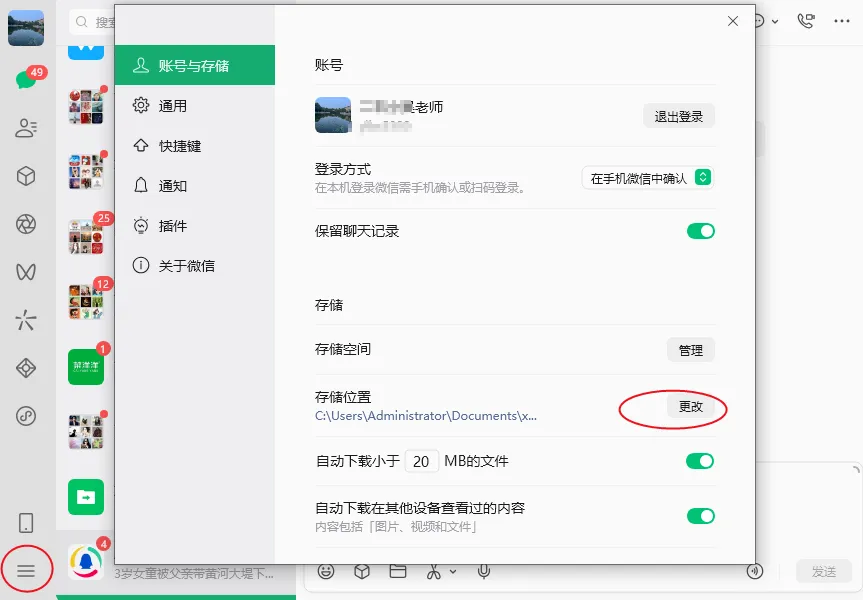Click the search box in chat list
The height and width of the screenshot is (600, 863).
click(x=92, y=22)
